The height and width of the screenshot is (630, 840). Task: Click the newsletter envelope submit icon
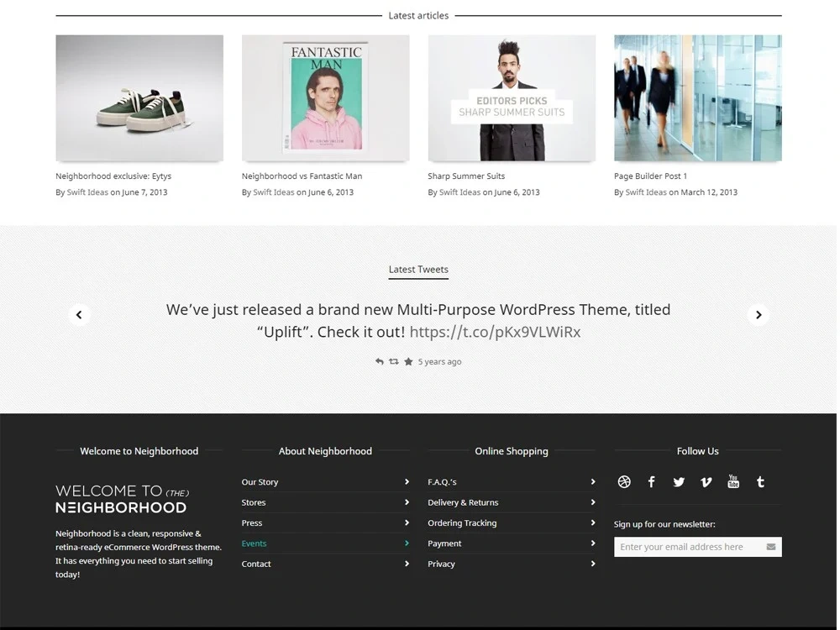771,547
